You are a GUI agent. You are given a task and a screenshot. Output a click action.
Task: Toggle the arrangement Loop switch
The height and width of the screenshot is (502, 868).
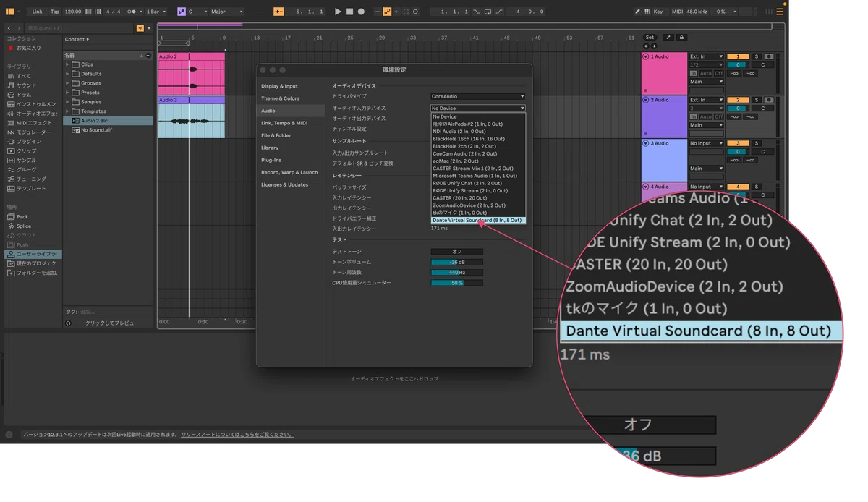click(488, 12)
